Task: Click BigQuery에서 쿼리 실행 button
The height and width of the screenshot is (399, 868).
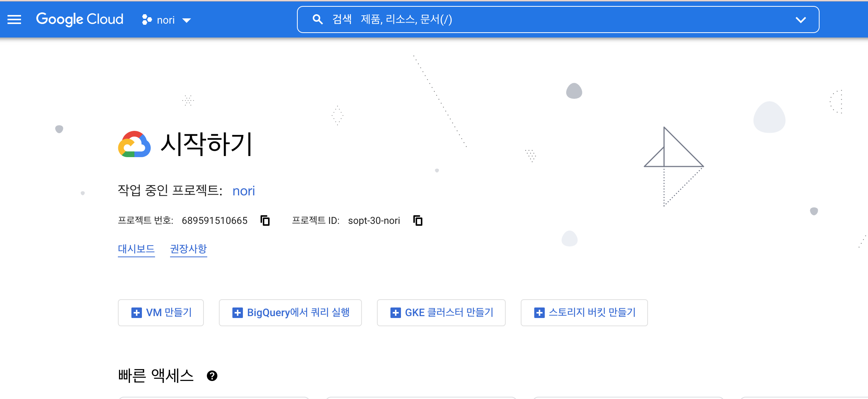Action: point(290,313)
